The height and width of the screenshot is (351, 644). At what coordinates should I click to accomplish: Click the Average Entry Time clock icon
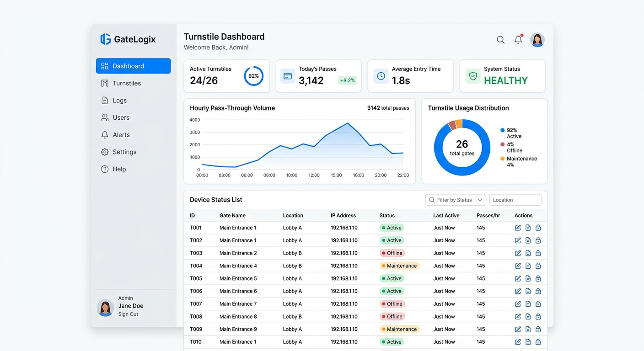coord(381,76)
